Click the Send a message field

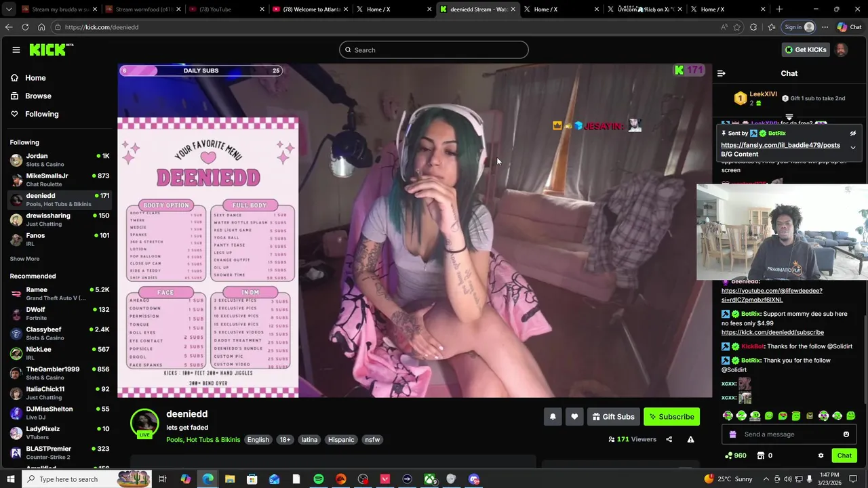(x=789, y=434)
